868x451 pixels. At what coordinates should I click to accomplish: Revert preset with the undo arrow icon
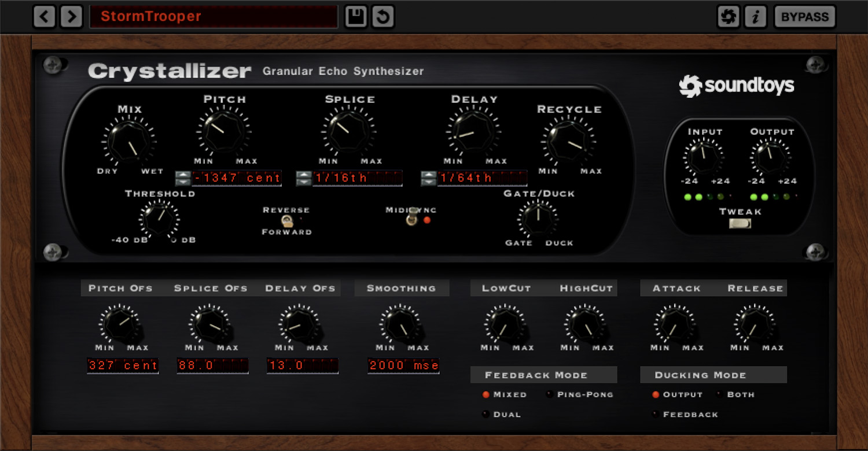382,16
